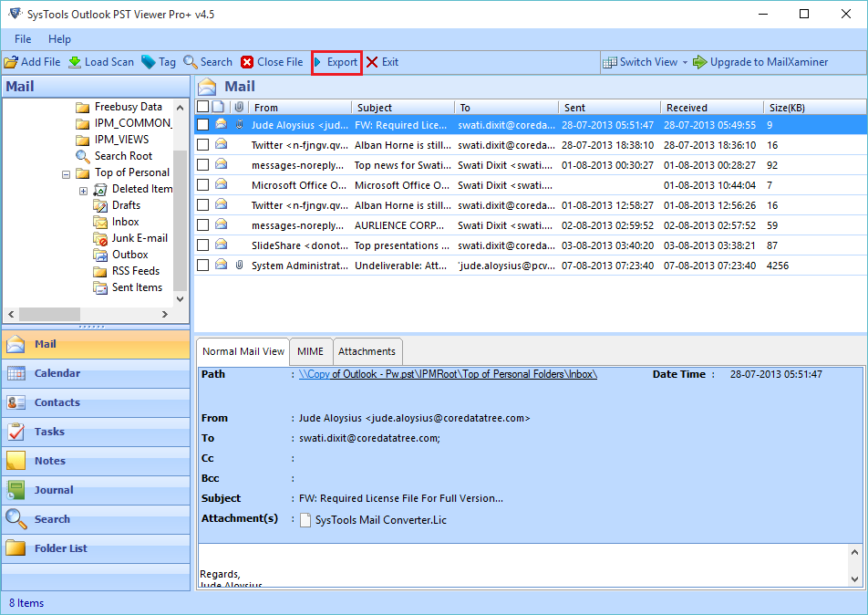Collapse the Top of Personal folder

66,172
